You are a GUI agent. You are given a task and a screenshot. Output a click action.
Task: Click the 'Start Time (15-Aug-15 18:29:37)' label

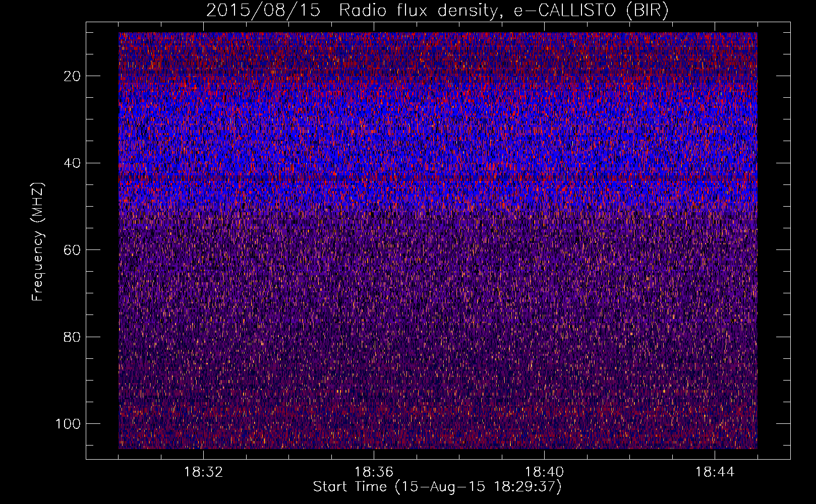pyautogui.click(x=437, y=487)
